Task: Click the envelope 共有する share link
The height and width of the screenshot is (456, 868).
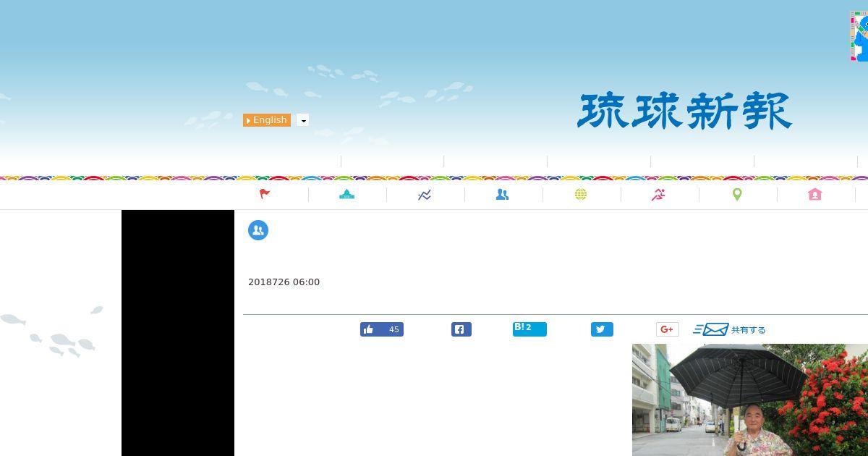Action: point(729,329)
